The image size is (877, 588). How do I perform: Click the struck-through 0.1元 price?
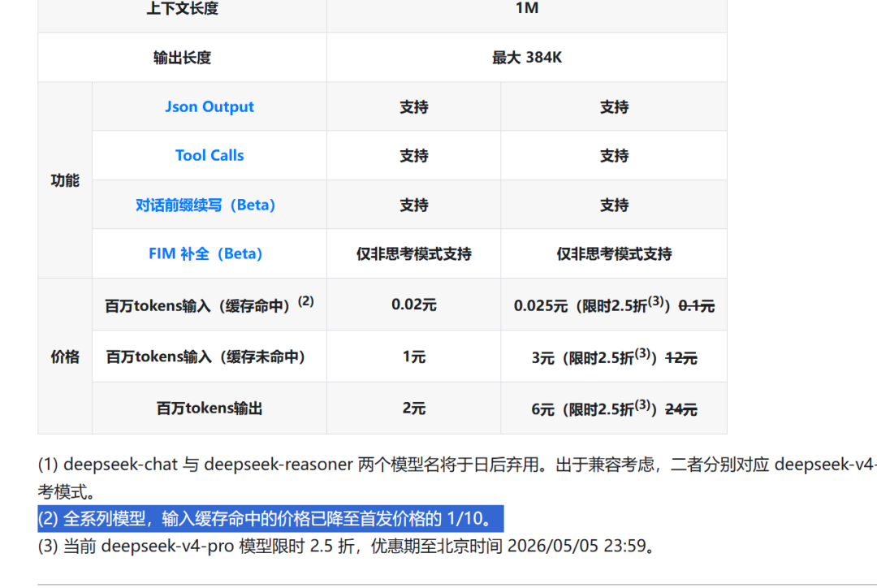pos(697,305)
